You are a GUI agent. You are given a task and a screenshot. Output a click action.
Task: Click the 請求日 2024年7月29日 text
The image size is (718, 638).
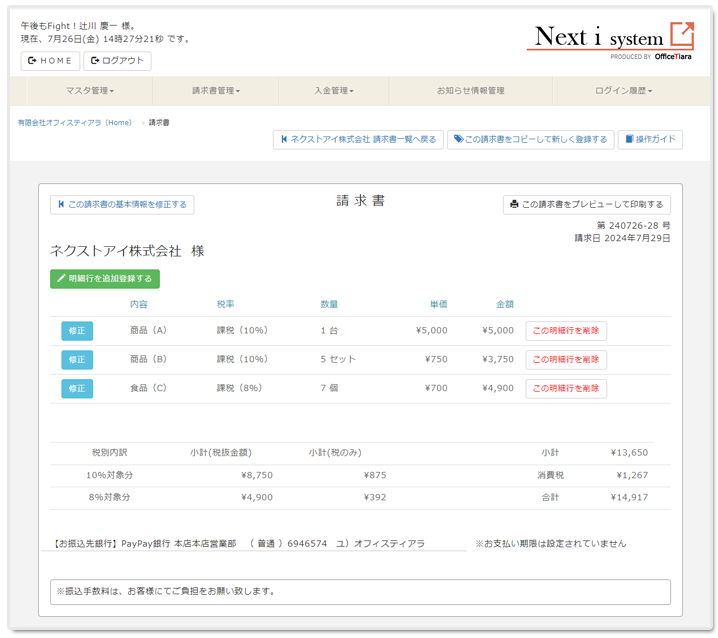coord(622,238)
